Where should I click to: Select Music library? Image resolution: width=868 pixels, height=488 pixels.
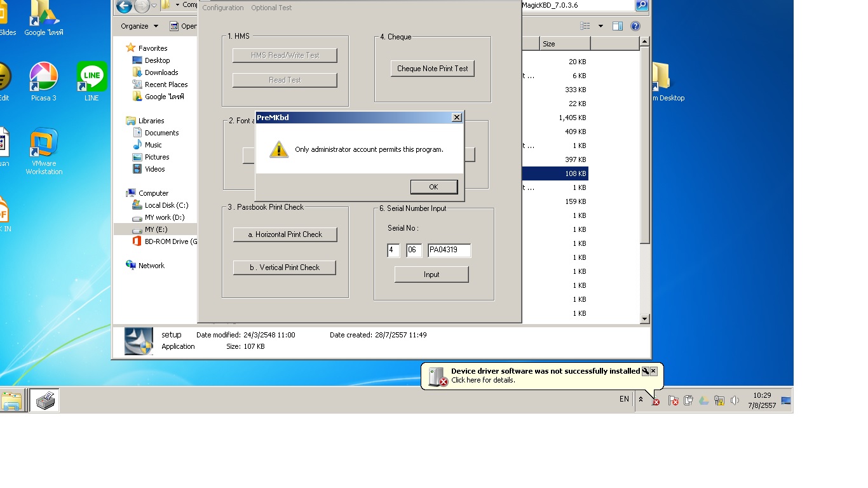153,145
